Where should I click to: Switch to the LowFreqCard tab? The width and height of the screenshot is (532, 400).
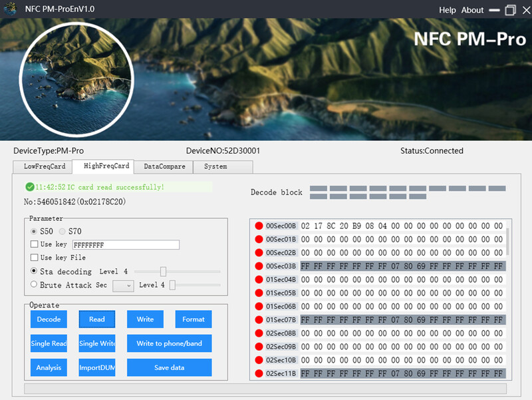click(45, 166)
